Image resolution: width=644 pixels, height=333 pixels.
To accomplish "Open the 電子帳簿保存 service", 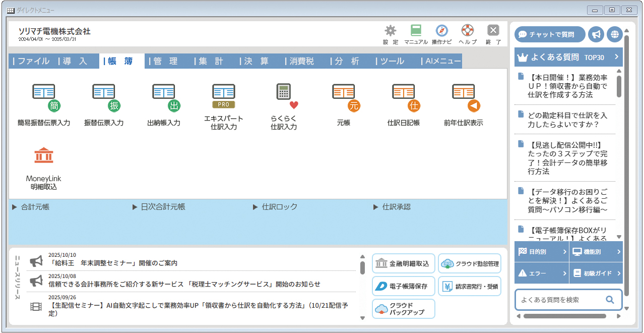I will point(403,286).
